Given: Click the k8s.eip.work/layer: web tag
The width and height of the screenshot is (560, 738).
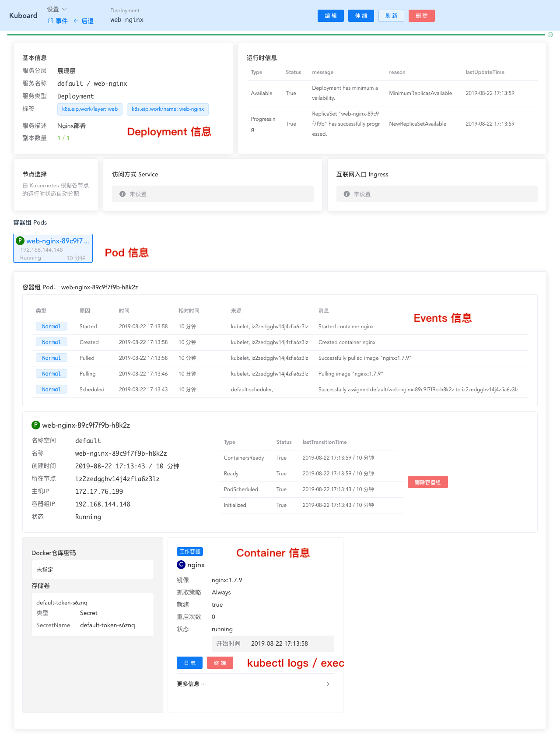Looking at the screenshot, I should (x=90, y=109).
